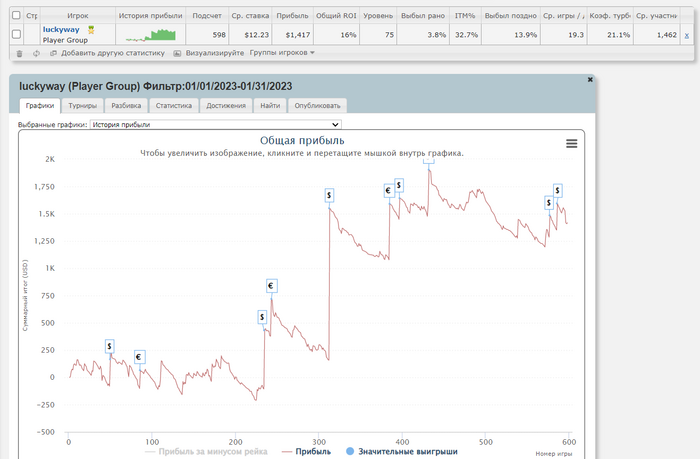The image size is (700, 459).
Task: Sort by the Выбыл поздно column header
Action: point(511,16)
